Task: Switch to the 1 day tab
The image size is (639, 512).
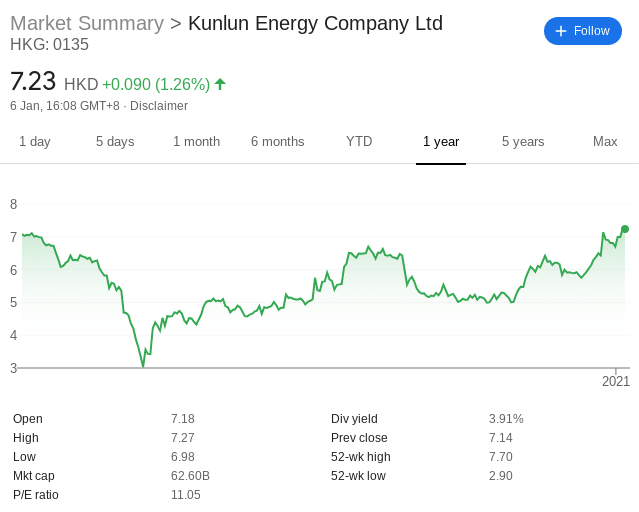Action: point(35,141)
